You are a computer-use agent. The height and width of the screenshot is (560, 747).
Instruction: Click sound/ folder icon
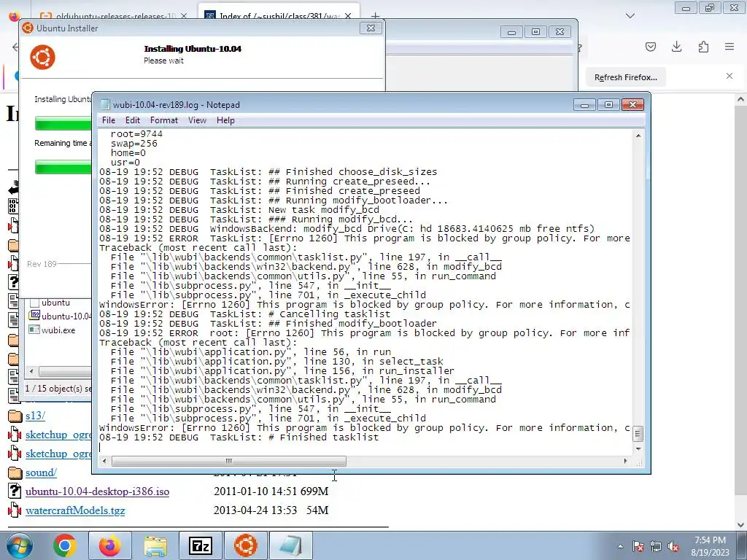[x=15, y=472]
